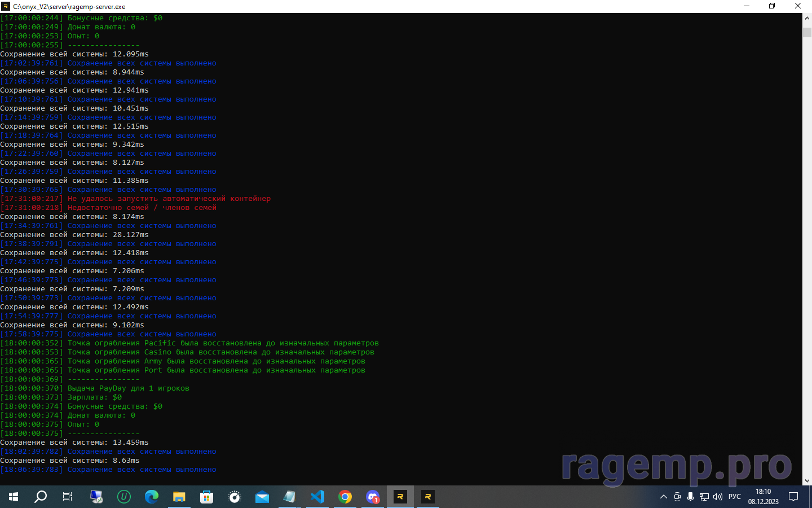Open the clock and calendar flyout
The image size is (812, 508).
click(763, 497)
